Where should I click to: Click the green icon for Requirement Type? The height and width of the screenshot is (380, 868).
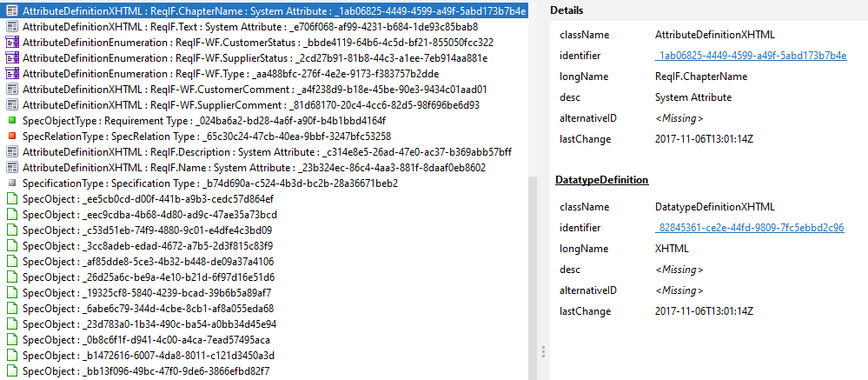[x=12, y=121]
